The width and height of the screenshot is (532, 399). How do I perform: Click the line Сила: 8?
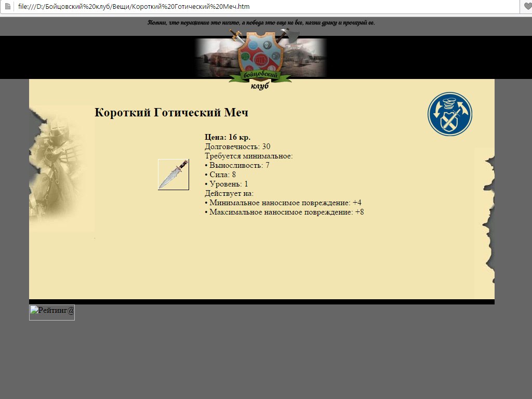click(x=220, y=175)
